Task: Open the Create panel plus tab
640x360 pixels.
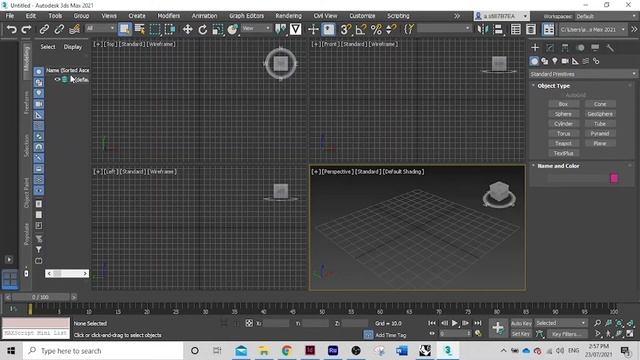Action: click(x=535, y=48)
